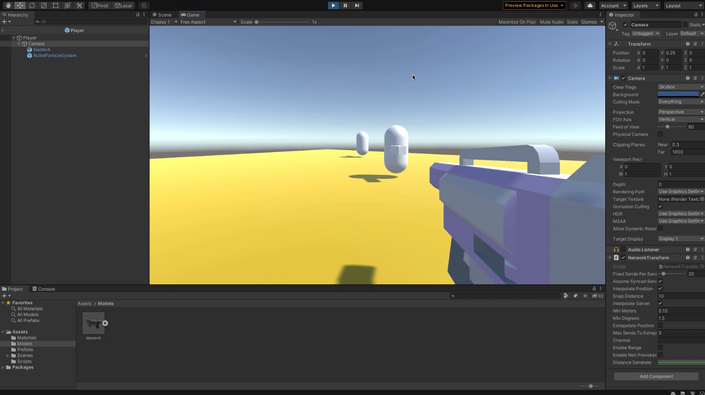Toggle the Occlusion Culling checkbox
Viewport: 705px width, 395px height.
pos(660,207)
